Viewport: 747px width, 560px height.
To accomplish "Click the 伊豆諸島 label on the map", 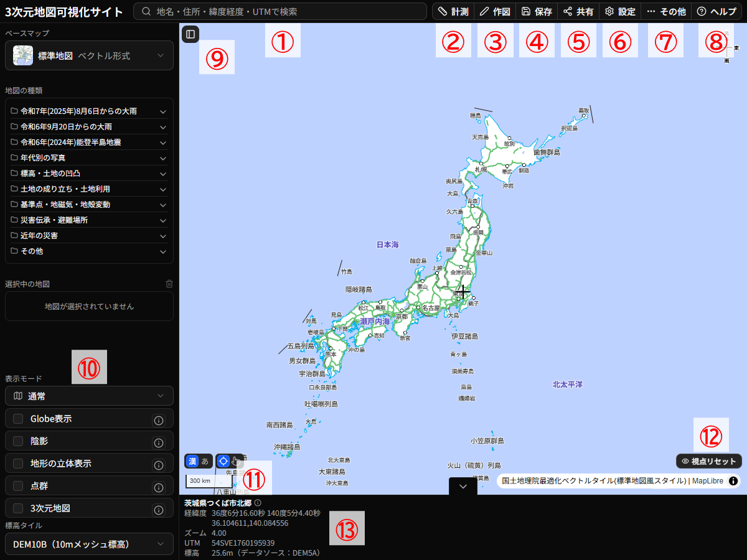I will pos(465,336).
